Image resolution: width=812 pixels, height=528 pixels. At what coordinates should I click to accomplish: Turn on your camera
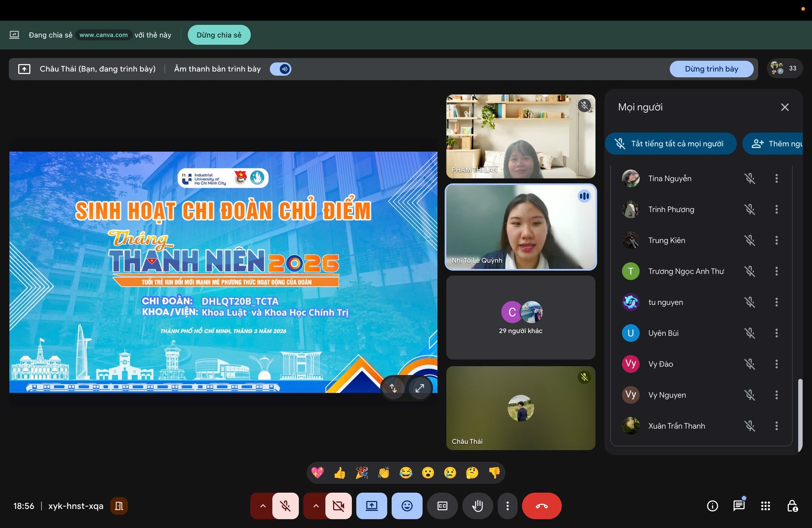point(338,506)
